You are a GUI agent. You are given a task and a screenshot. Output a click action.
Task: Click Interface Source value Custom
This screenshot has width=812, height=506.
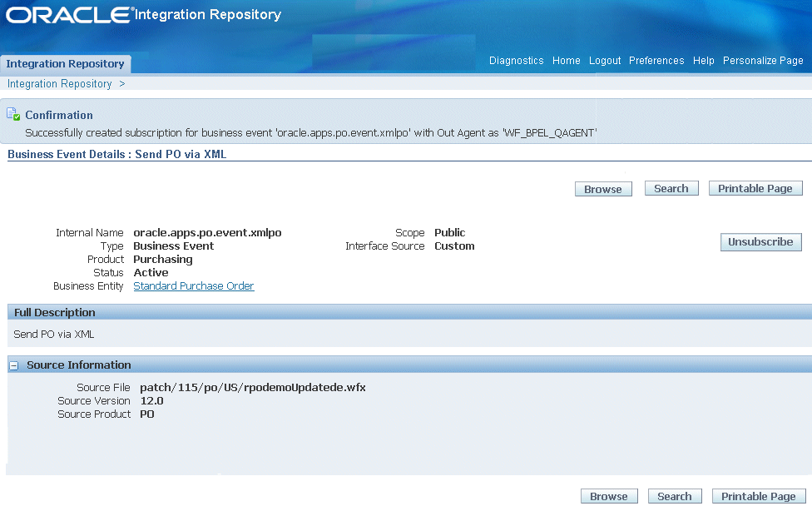(x=454, y=246)
